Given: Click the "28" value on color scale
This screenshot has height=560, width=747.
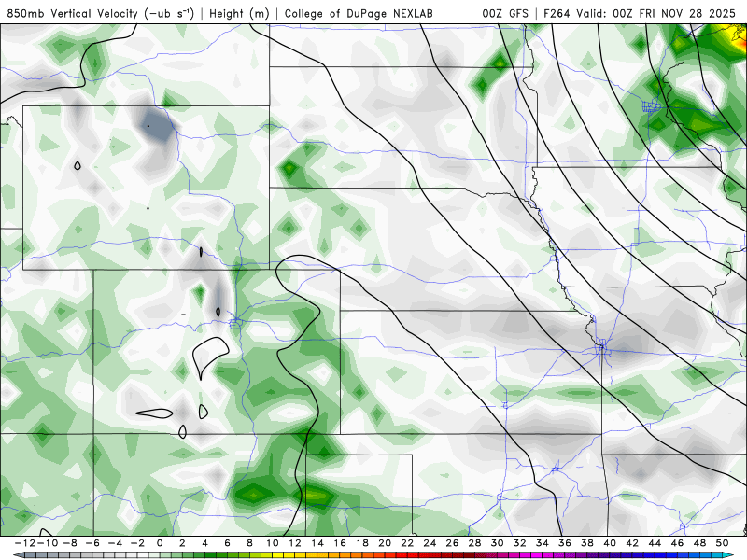Looking at the screenshot, I should pos(475,543).
